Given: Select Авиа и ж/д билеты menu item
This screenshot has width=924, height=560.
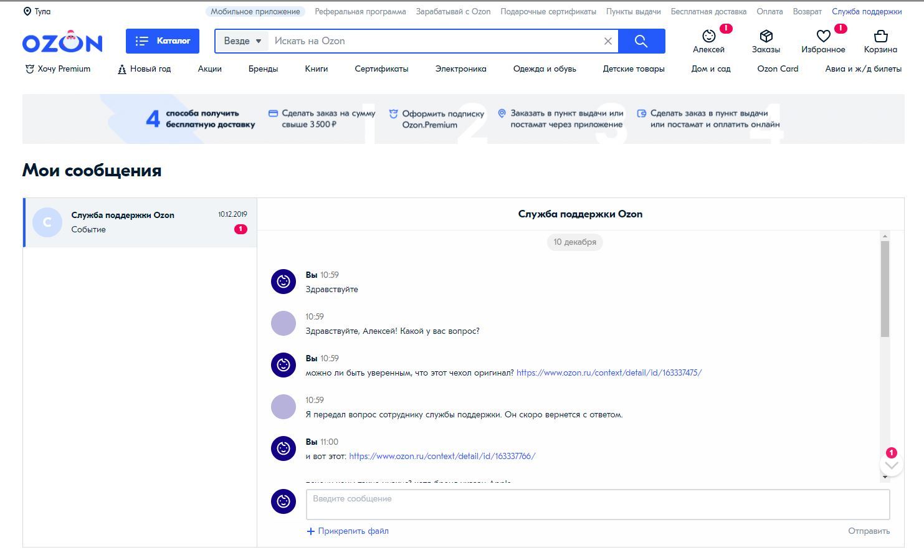Looking at the screenshot, I should click(864, 69).
